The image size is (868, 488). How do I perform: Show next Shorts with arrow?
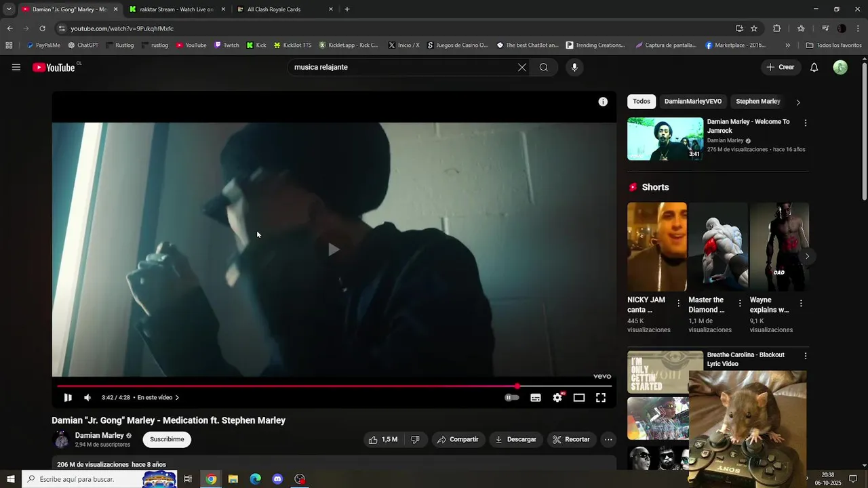click(x=807, y=256)
